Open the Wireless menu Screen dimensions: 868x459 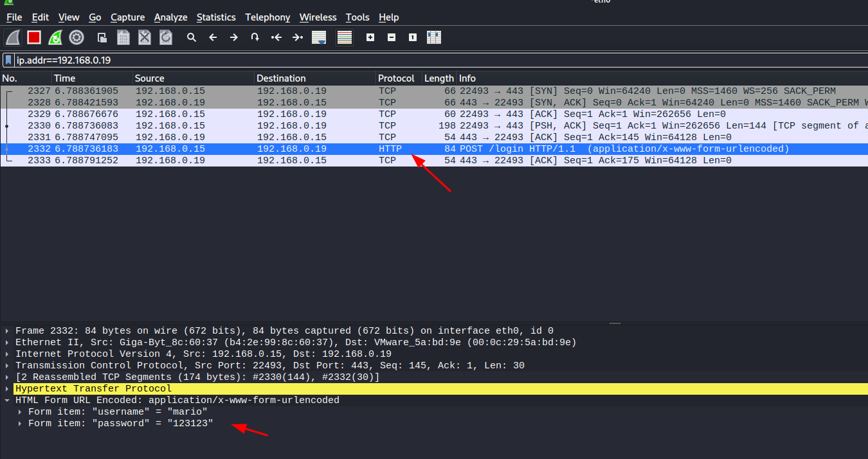click(x=318, y=17)
